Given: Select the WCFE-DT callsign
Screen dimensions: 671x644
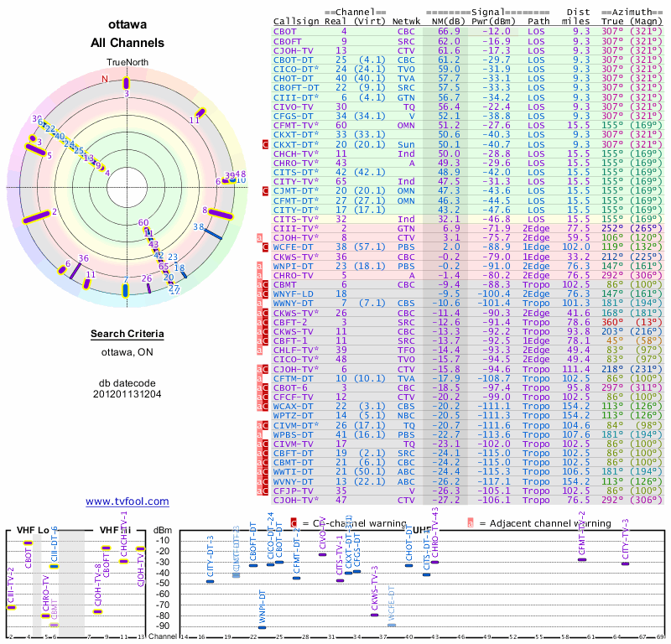Looking at the screenshot, I should pos(294,247).
